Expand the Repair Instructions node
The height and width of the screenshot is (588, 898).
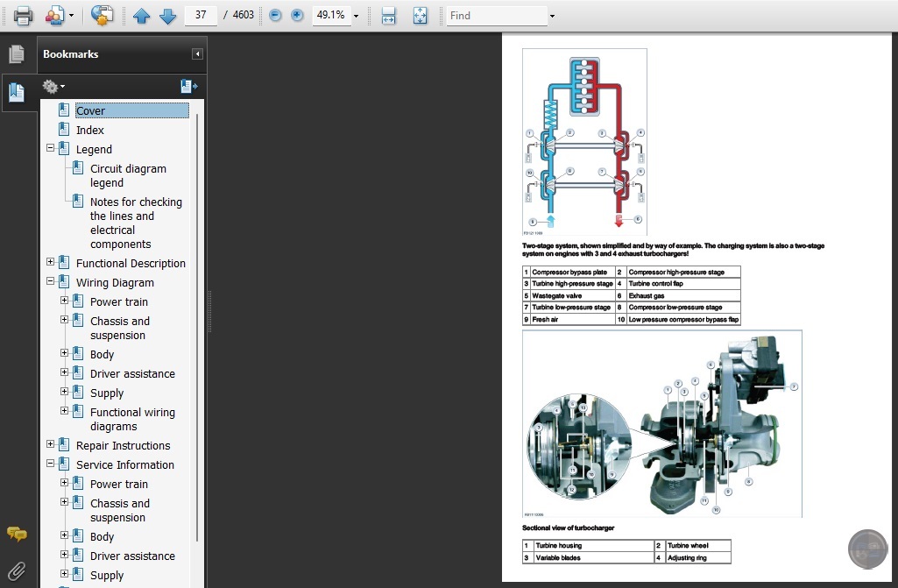click(51, 444)
